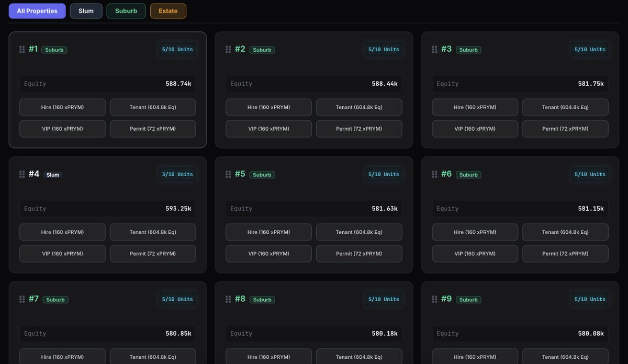Image resolution: width=628 pixels, height=364 pixels.
Task: Click Permit button on property #6
Action: pyautogui.click(x=565, y=254)
